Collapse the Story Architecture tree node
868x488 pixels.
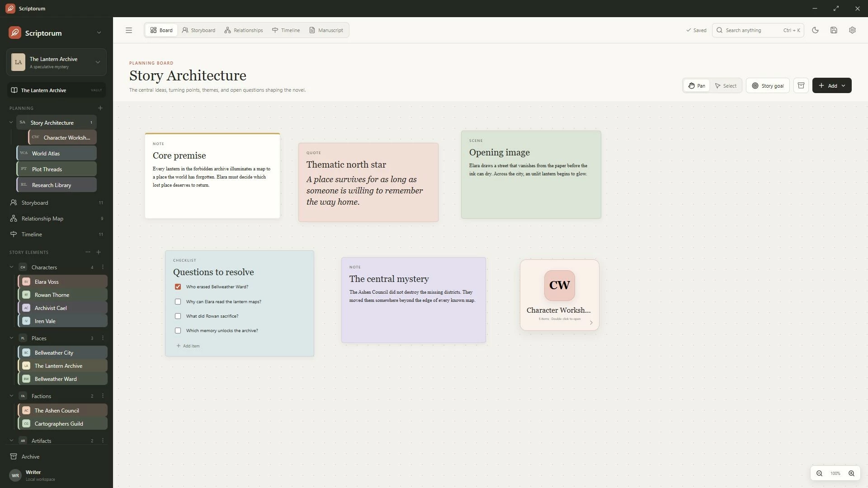11,122
